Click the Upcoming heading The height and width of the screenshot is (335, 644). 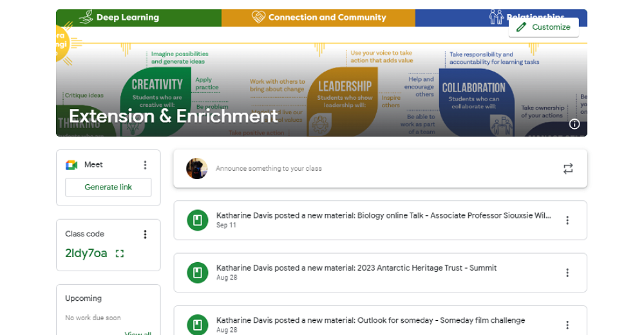(x=83, y=298)
